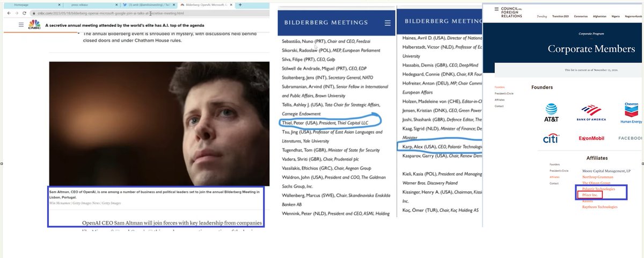Click the Citi logo
This screenshot has height=258, width=644.
coord(551,139)
